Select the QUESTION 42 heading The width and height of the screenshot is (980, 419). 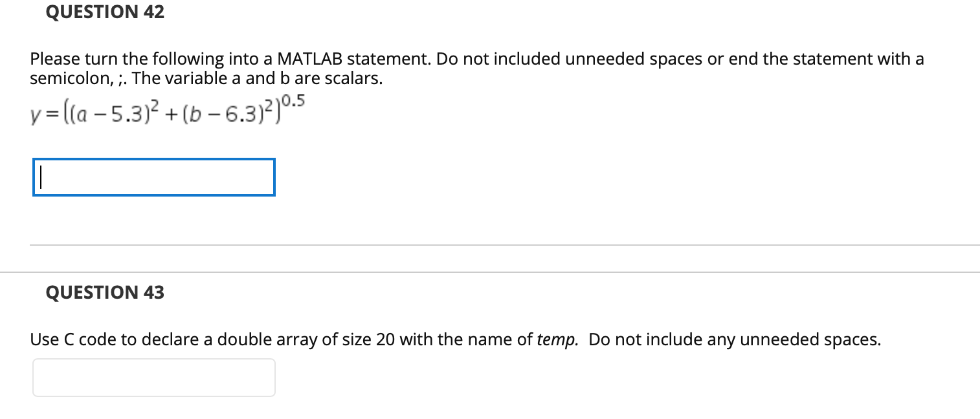click(104, 12)
